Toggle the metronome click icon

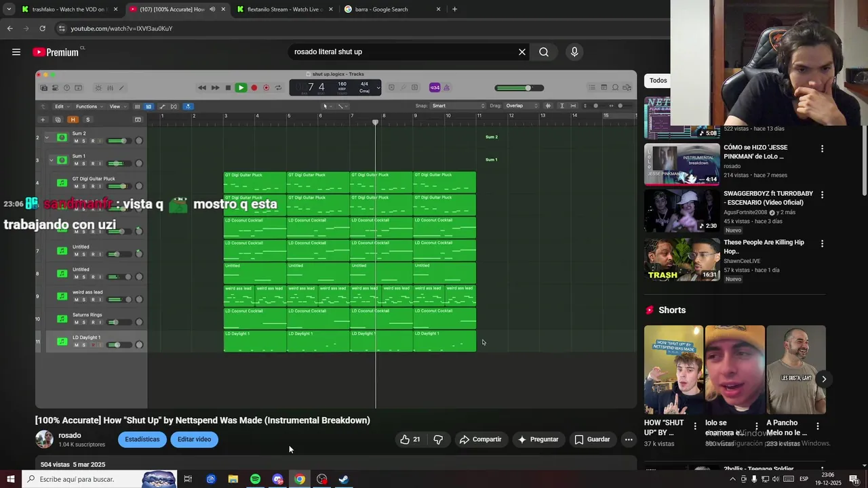(x=446, y=87)
